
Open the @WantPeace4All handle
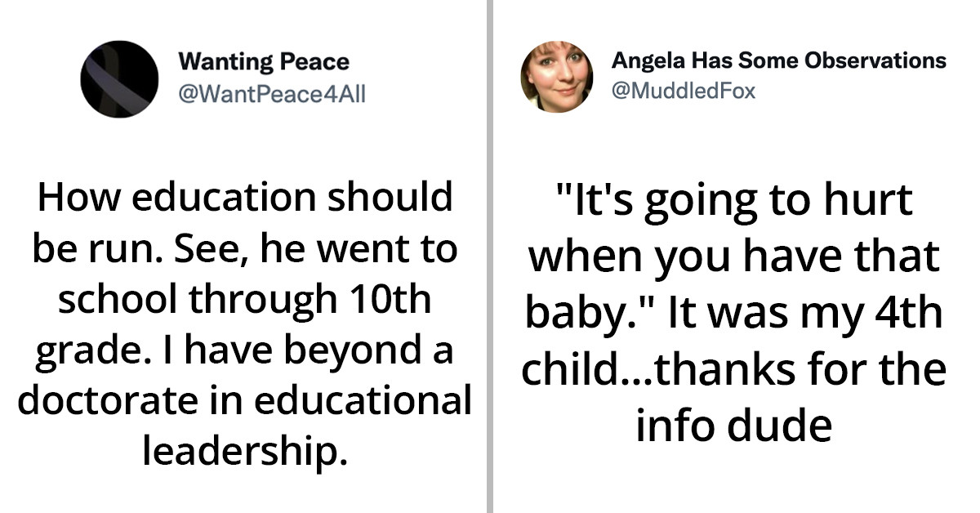[271, 94]
